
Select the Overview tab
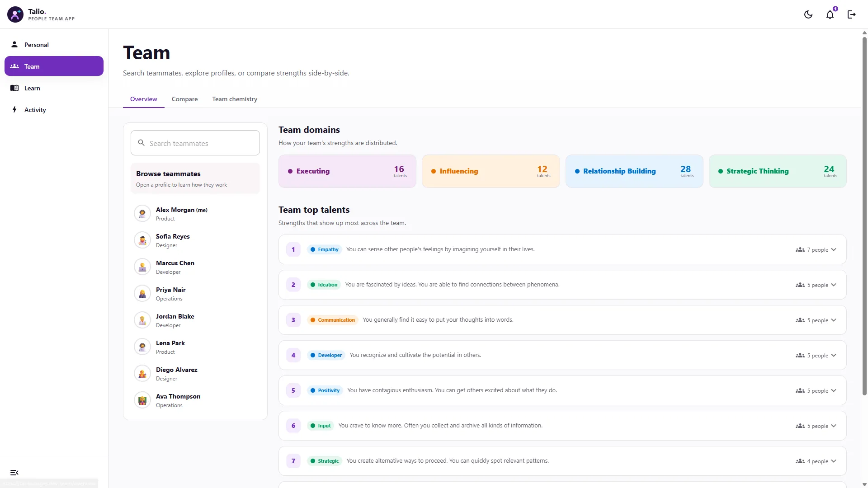[144, 99]
